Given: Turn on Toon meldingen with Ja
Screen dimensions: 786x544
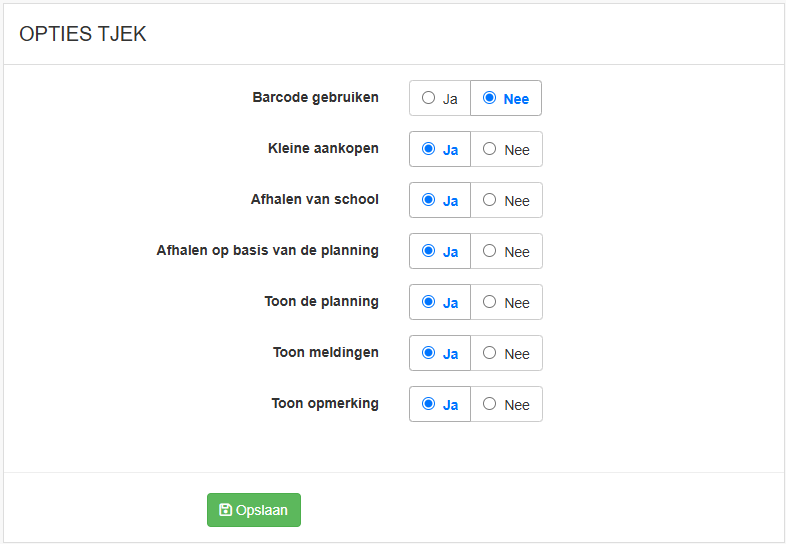Looking at the screenshot, I should 440,353.
